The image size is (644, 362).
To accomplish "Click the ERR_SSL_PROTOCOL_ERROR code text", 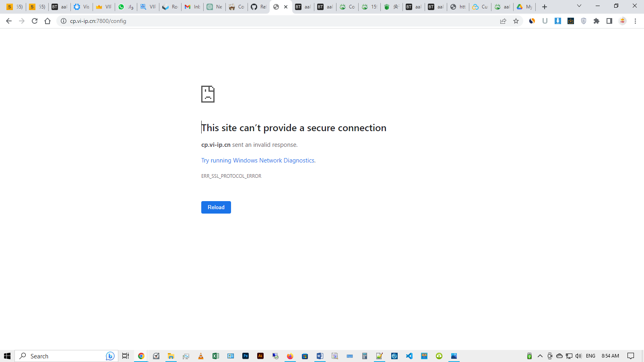I will point(231,176).
